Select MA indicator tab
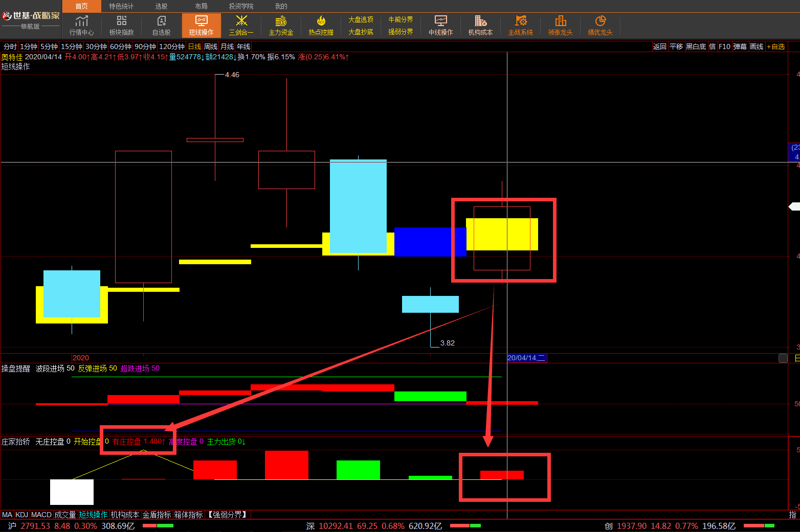 [7, 515]
